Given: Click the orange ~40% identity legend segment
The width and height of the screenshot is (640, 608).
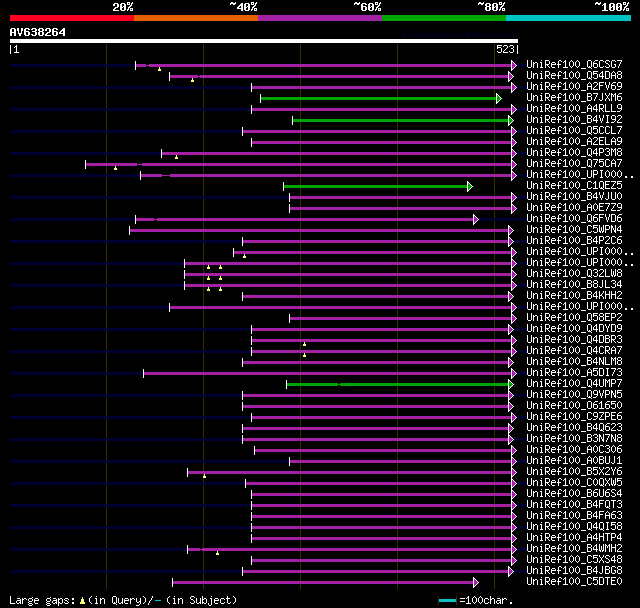Looking at the screenshot, I should (x=196, y=18).
